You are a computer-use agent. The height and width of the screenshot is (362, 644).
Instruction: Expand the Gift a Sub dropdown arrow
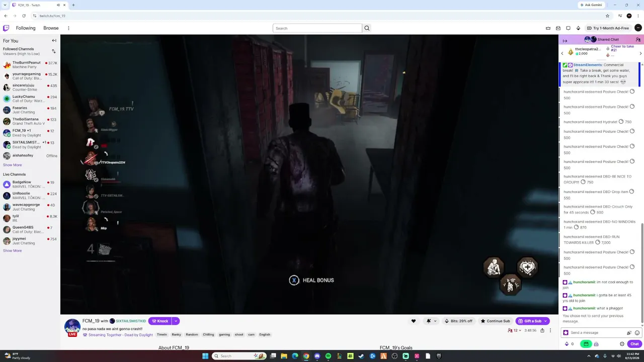[545, 321]
